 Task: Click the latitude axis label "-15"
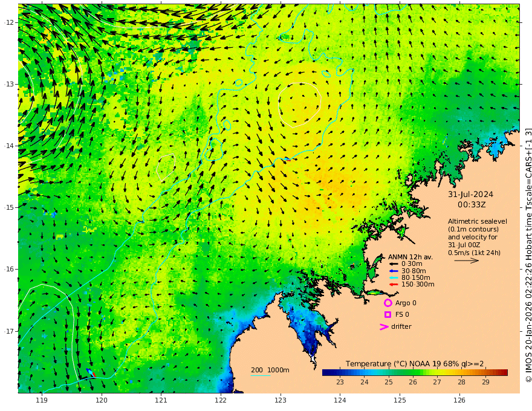[x=8, y=207]
